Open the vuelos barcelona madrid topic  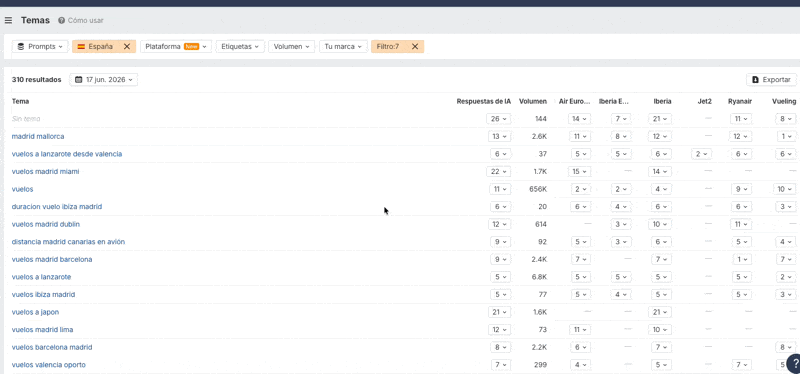point(52,347)
